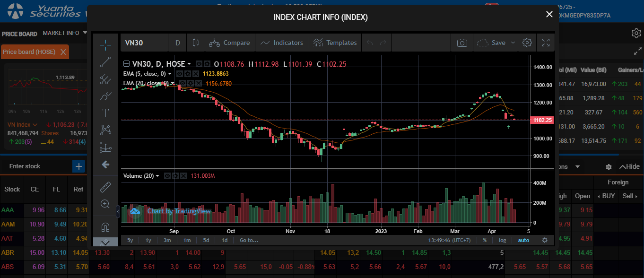Click the Enter stock input field
The height and width of the screenshot is (278, 644).
point(38,166)
